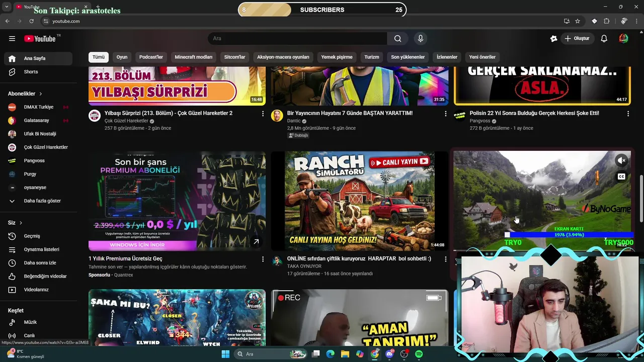Click the install app icon in address bar
The image size is (644, 362).
567,21
